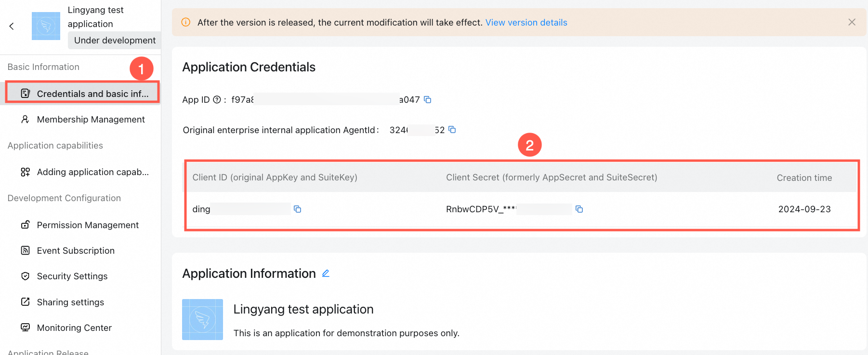Click the App ID help question mark
Screen dimensions: 868x355
click(x=217, y=100)
